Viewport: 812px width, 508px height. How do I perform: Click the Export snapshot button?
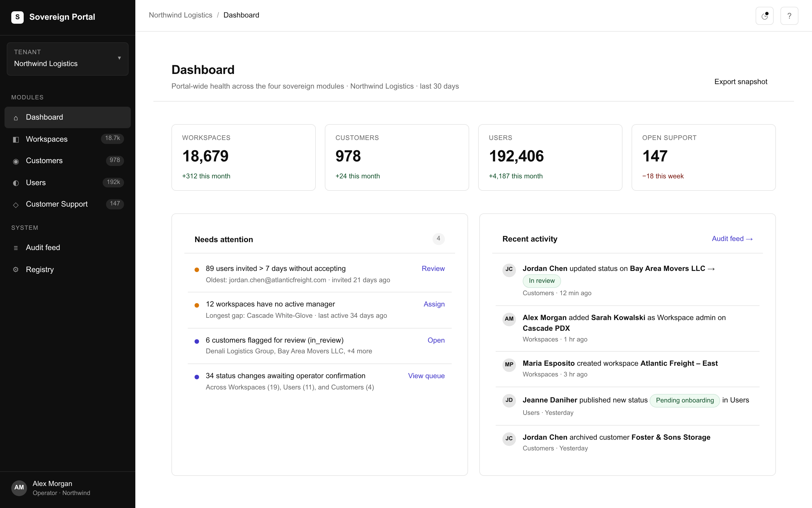point(741,82)
